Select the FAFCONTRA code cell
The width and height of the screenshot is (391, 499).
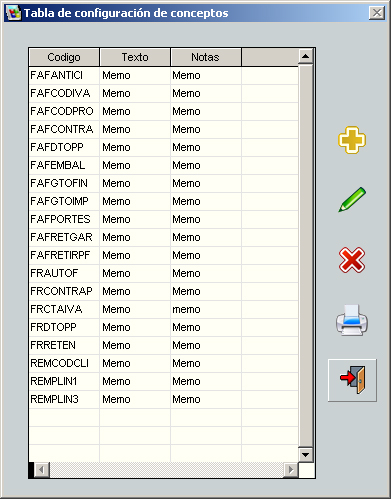click(x=64, y=129)
